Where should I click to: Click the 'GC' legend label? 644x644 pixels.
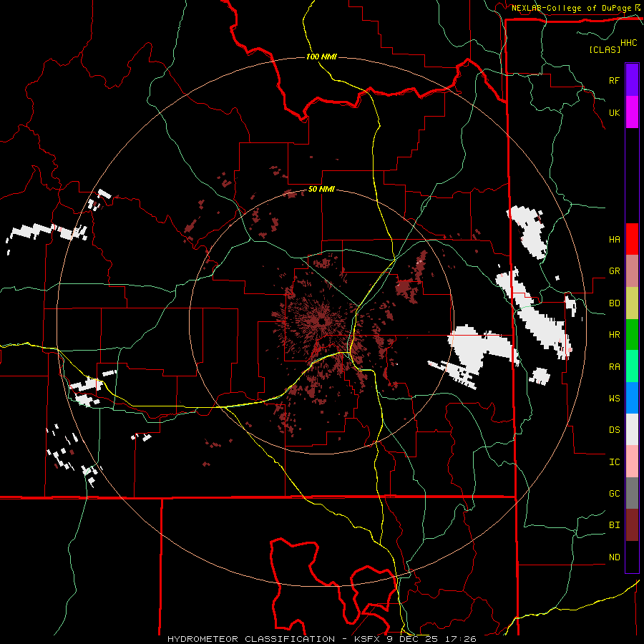tap(614, 494)
